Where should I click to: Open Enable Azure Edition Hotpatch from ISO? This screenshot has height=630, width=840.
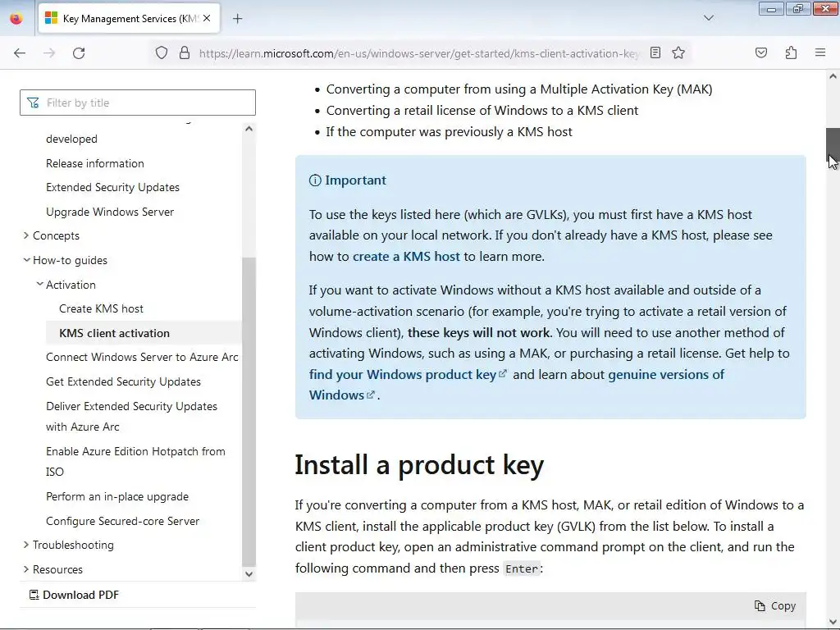click(x=135, y=461)
